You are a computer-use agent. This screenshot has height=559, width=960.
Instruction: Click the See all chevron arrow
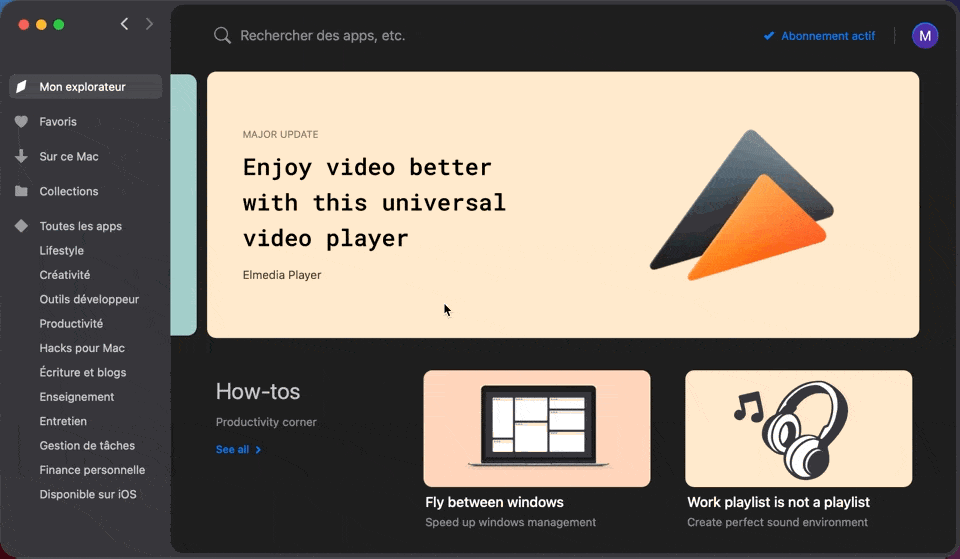coord(258,449)
